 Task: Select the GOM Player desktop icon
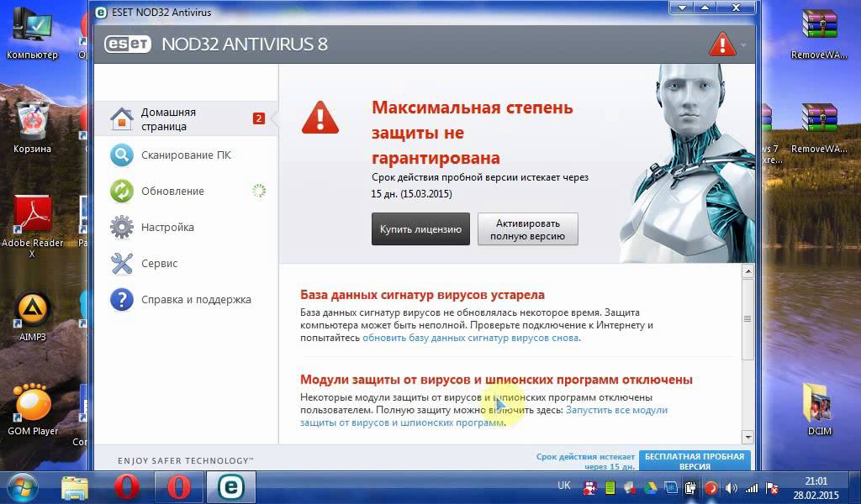[x=33, y=409]
